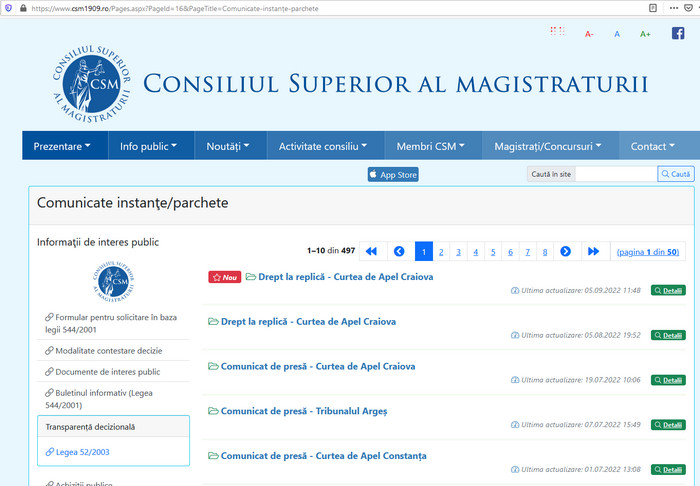Click the small CSM logo in sidebar
Screen dimensions: 700x486
click(x=113, y=282)
